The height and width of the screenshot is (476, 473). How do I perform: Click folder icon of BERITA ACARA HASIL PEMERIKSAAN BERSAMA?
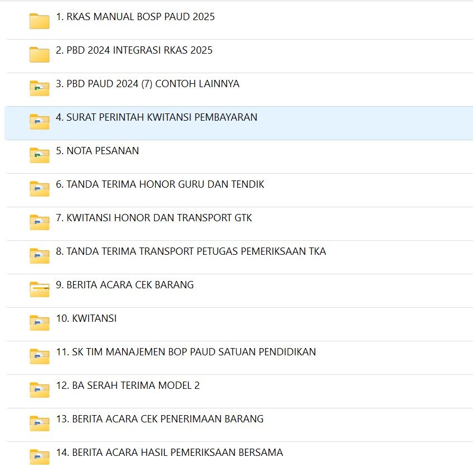40,457
